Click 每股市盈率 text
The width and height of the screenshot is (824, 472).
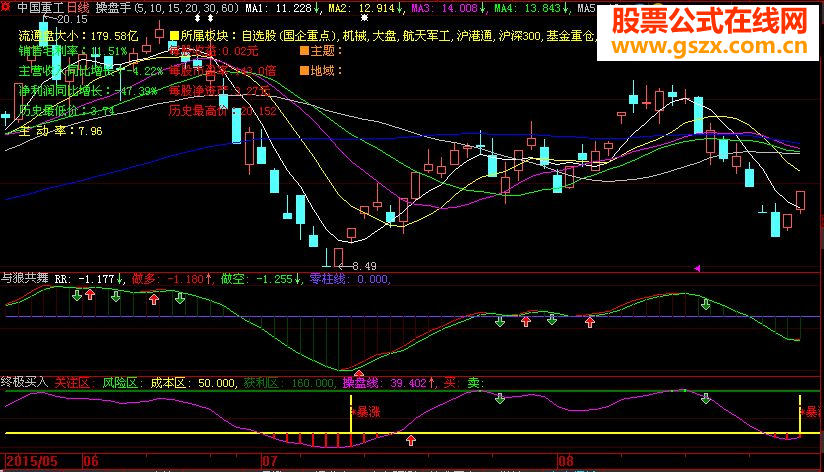[x=222, y=70]
